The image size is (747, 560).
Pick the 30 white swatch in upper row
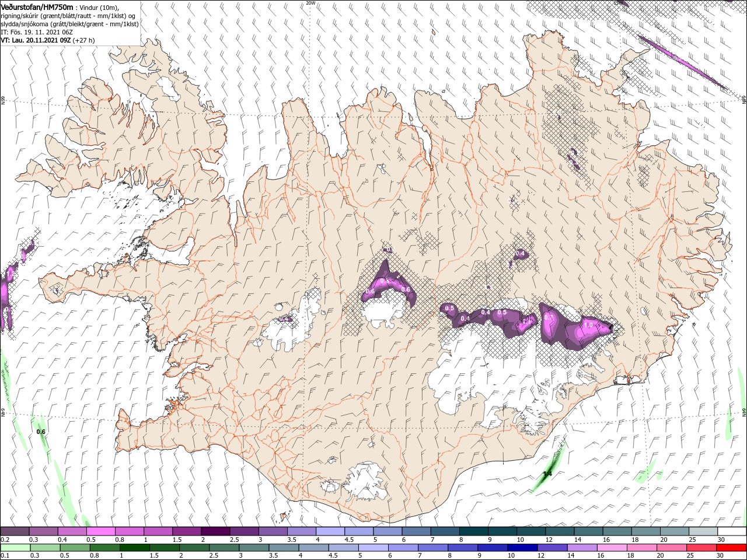coord(732,531)
